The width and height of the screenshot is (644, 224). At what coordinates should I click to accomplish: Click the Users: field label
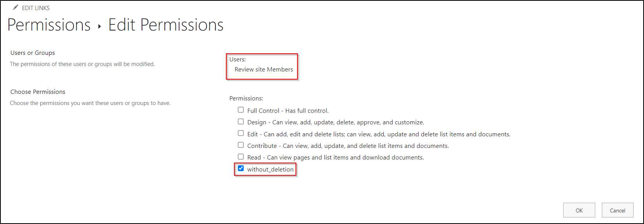point(237,59)
